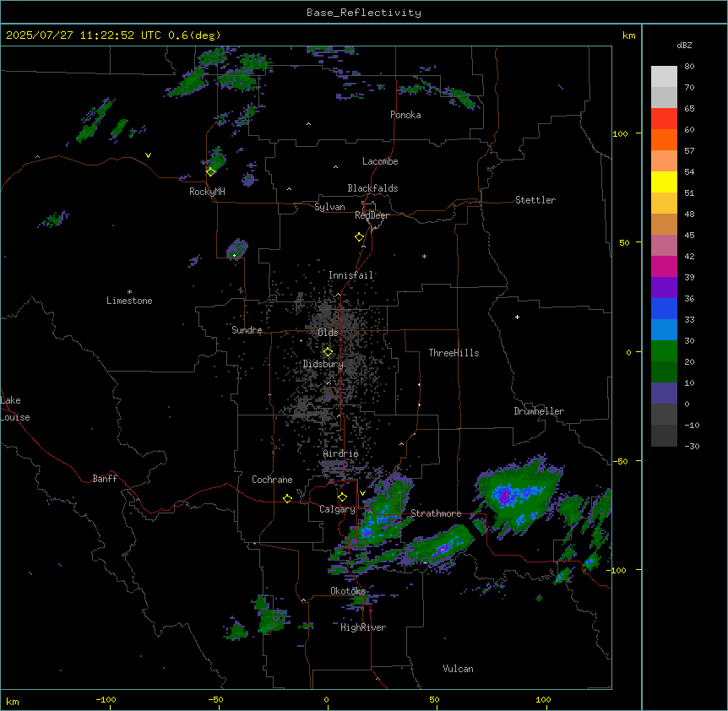Screen dimensions: 728x711
Task: Pick the orange 57-60 dBZ legend swatch
Action: click(664, 139)
